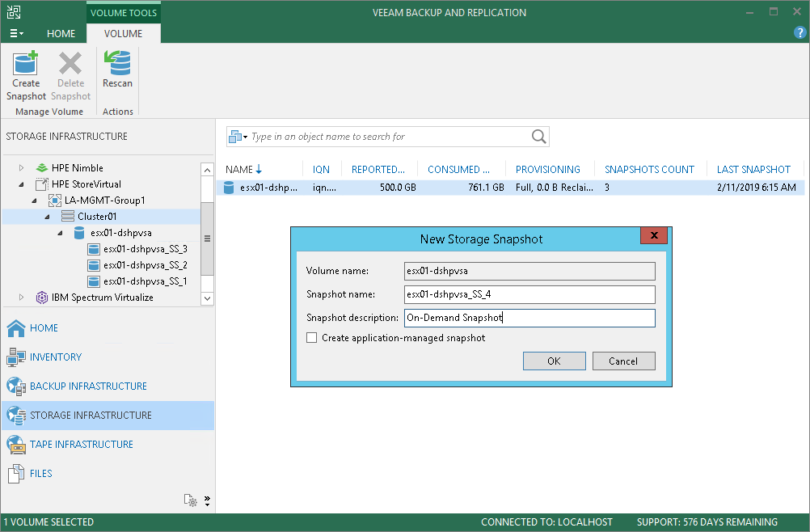Open the help question mark icon
Screen dimensions: 810x532
click(x=799, y=32)
